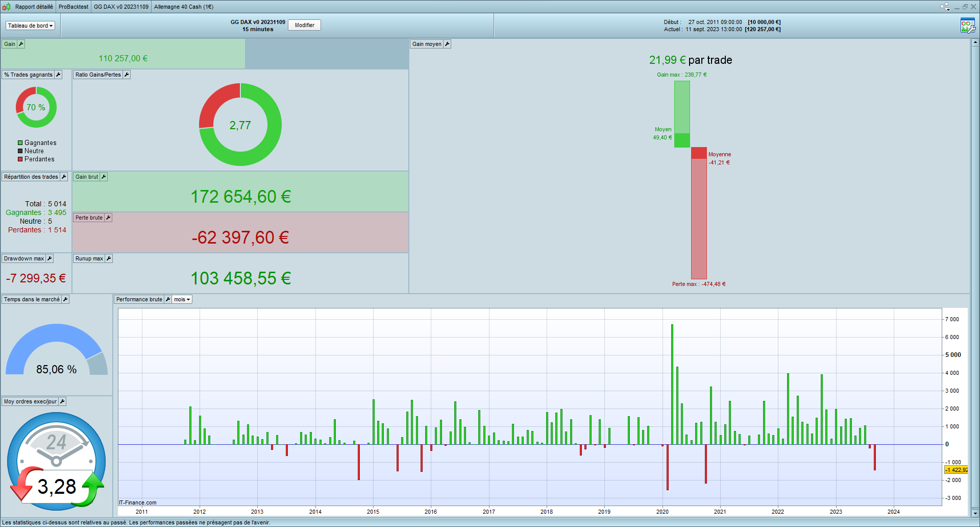Open wrench settings for Runup max

click(109, 259)
